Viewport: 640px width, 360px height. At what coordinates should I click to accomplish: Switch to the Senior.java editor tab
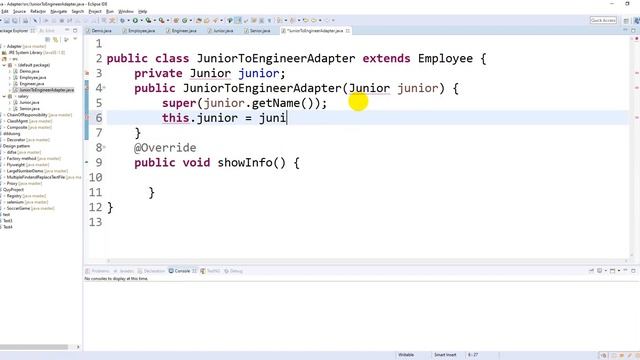[x=257, y=31]
